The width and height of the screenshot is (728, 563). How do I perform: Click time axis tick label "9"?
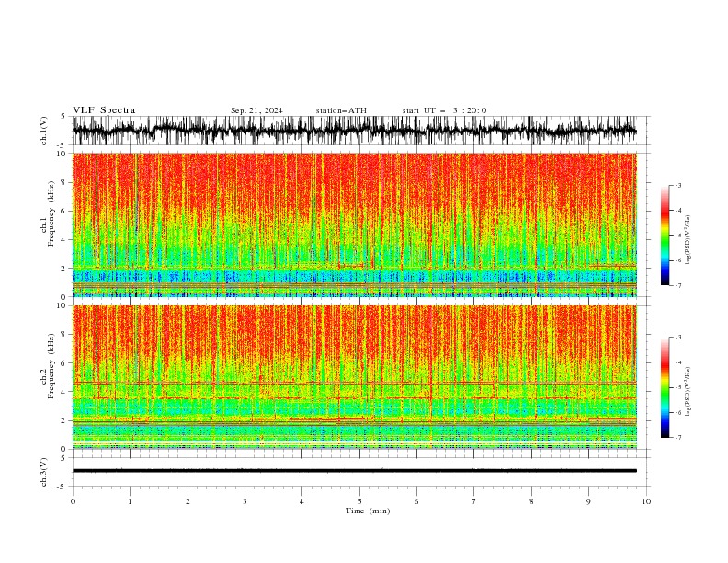(588, 501)
